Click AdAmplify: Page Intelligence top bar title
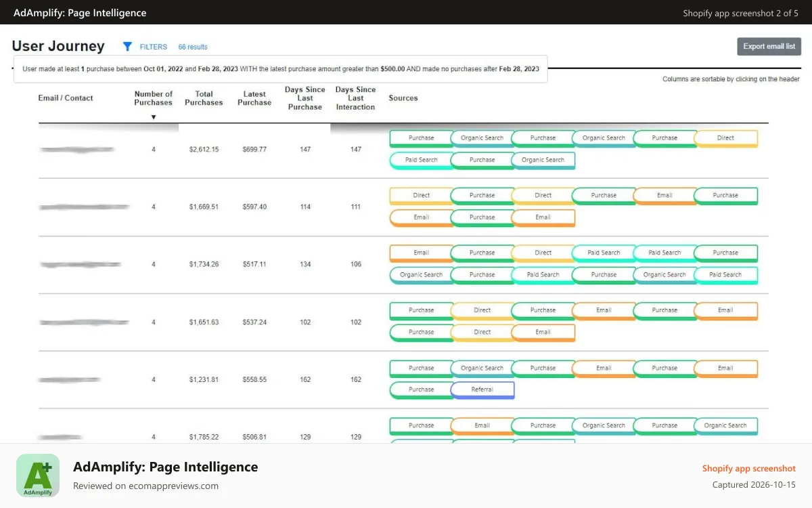This screenshot has width=812, height=508. [80, 13]
